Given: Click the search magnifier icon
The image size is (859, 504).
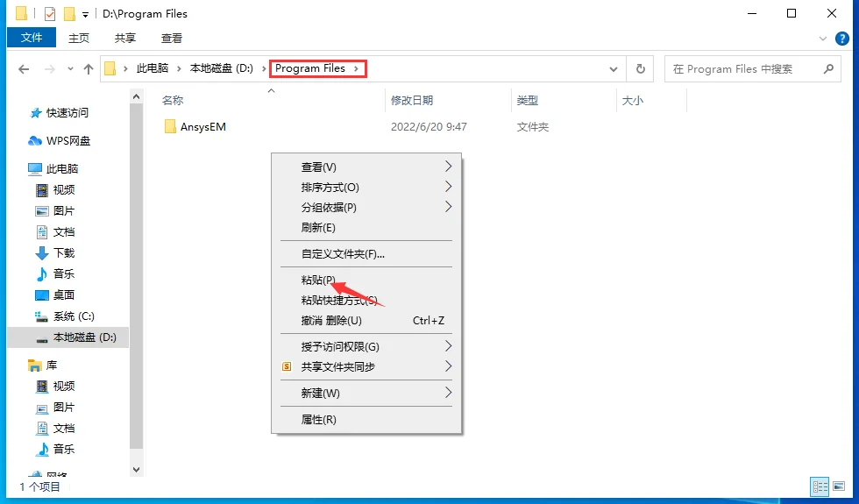Looking at the screenshot, I should pyautogui.click(x=829, y=68).
